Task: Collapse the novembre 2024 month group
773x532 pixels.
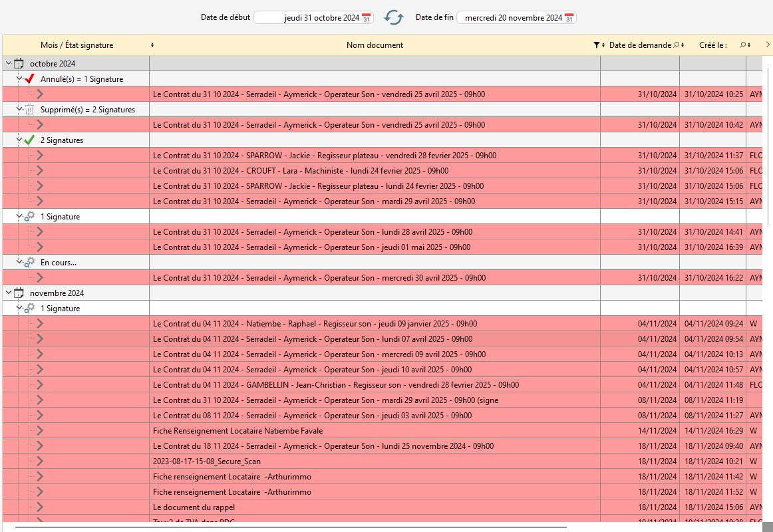Action: [x=8, y=293]
